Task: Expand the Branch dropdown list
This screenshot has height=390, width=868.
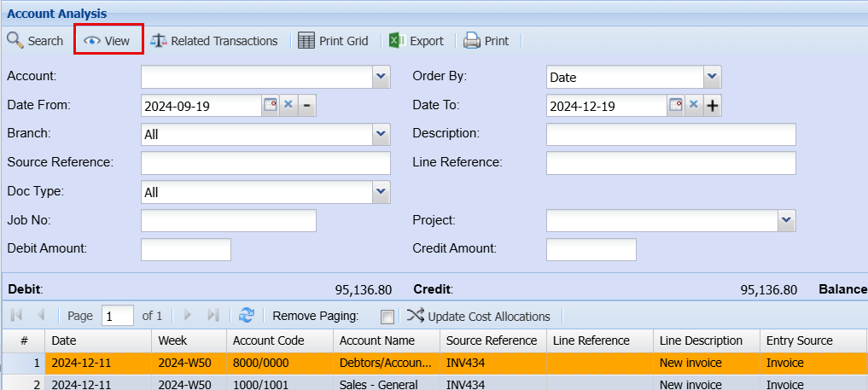Action: pos(382,134)
